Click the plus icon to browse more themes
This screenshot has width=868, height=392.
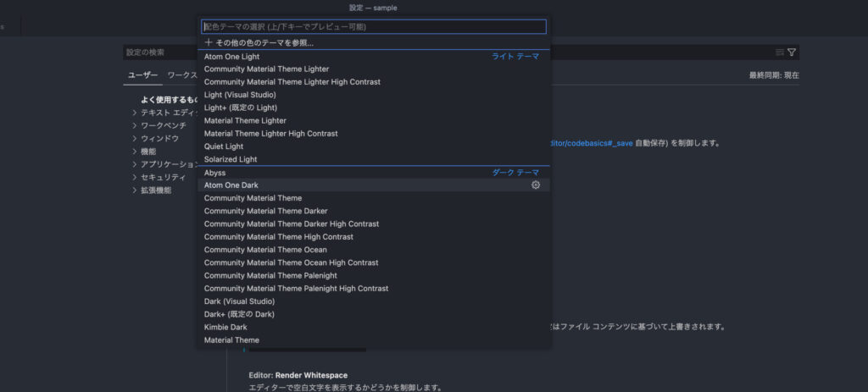point(209,42)
